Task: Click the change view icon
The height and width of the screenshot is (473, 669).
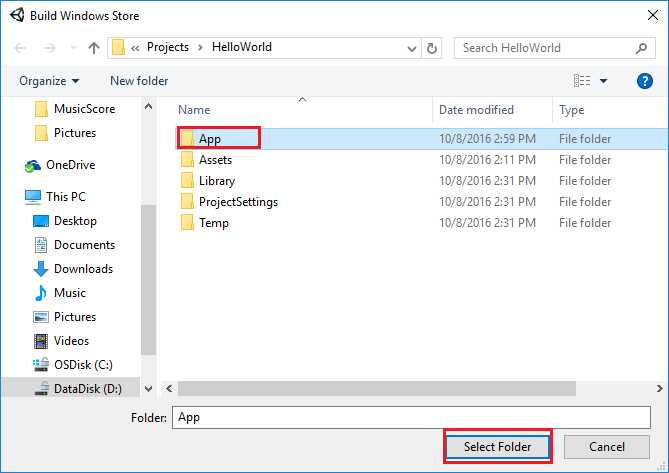Action: pyautogui.click(x=582, y=81)
